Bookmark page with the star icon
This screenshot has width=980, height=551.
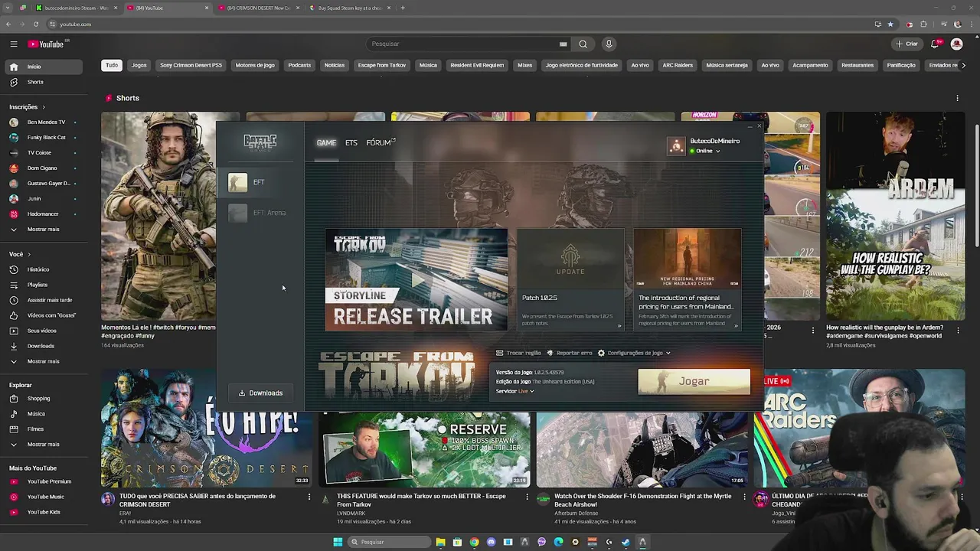point(890,24)
